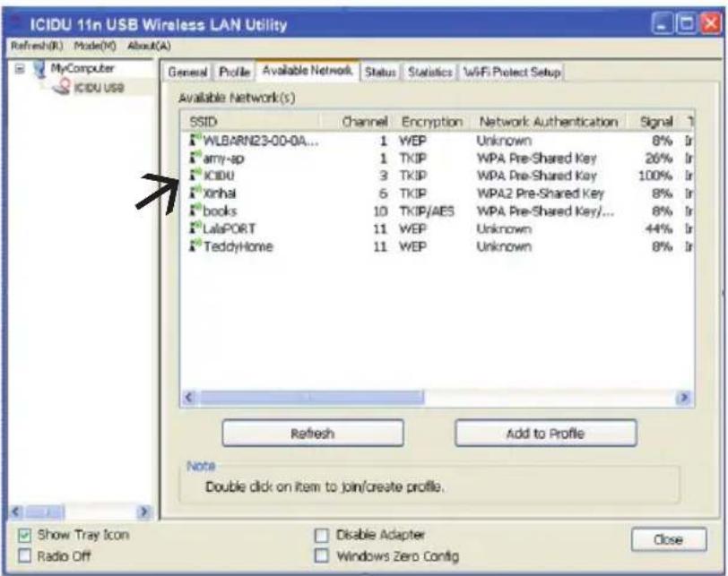
Task: Select the xinhai network name
Action: coord(220,193)
